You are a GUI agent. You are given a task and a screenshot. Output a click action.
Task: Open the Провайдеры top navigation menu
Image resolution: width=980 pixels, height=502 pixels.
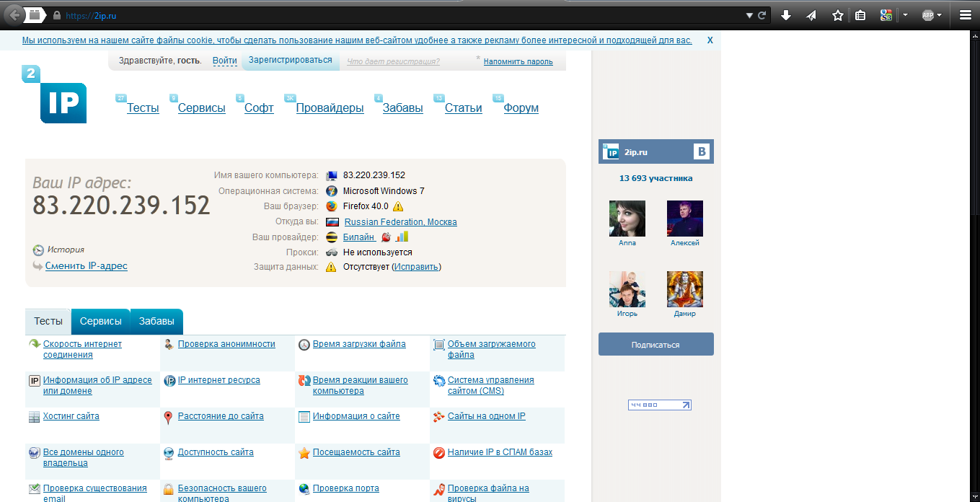pos(330,108)
